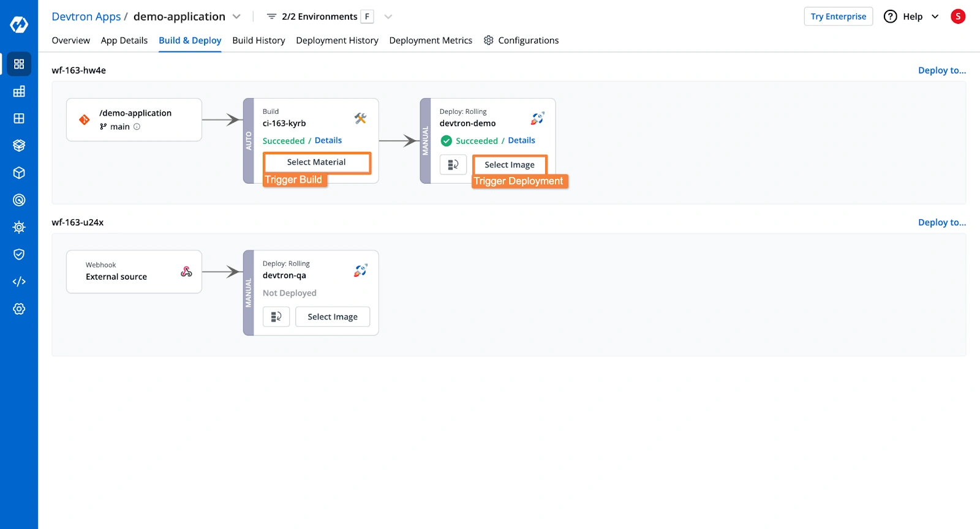980x529 pixels.
Task: Click Select Image for devtron-demo
Action: click(x=510, y=165)
